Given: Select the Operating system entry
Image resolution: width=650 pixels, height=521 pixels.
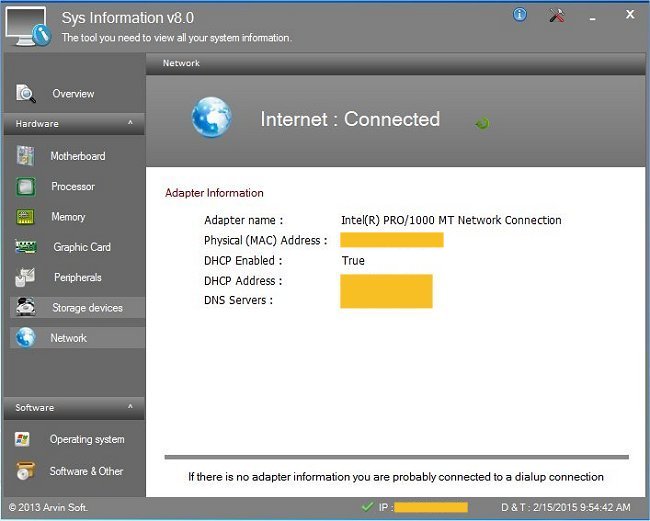Looking at the screenshot, I should pyautogui.click(x=87, y=439).
